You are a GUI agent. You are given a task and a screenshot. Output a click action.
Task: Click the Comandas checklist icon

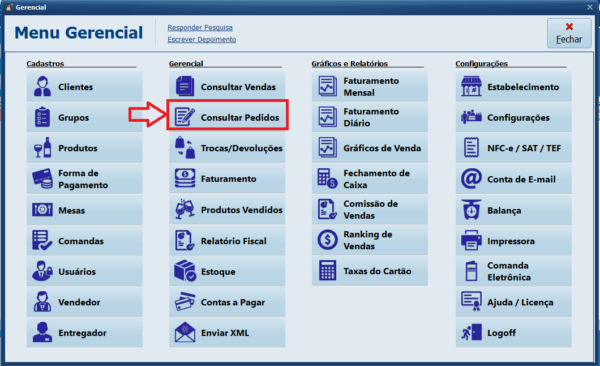(42, 240)
